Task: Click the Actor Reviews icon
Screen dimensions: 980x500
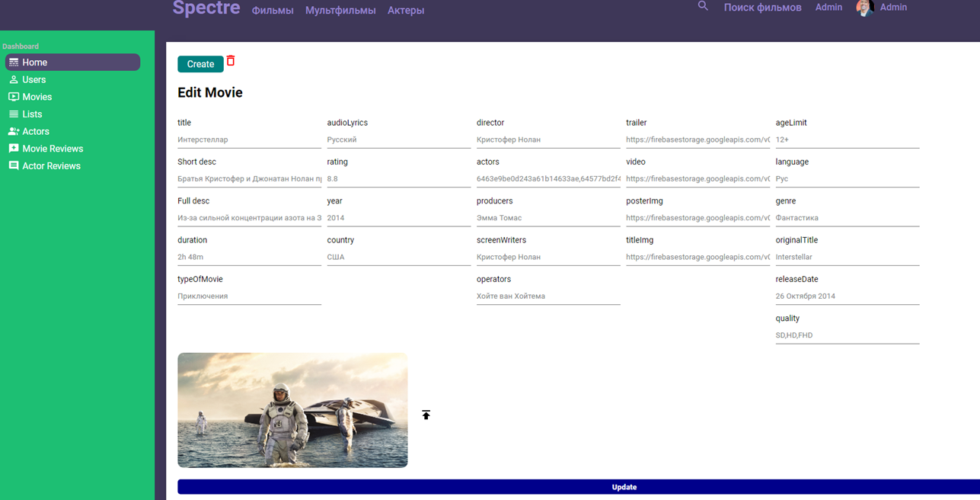Action: 12,165
